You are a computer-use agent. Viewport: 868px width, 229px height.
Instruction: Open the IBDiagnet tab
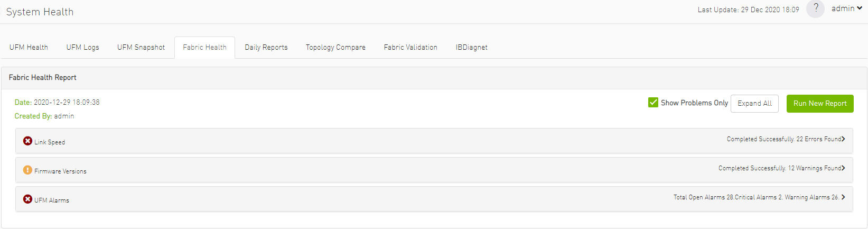pyautogui.click(x=472, y=48)
